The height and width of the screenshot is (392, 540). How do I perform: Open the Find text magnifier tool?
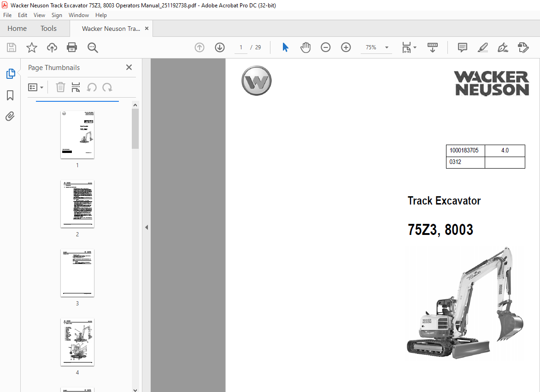[x=93, y=47]
